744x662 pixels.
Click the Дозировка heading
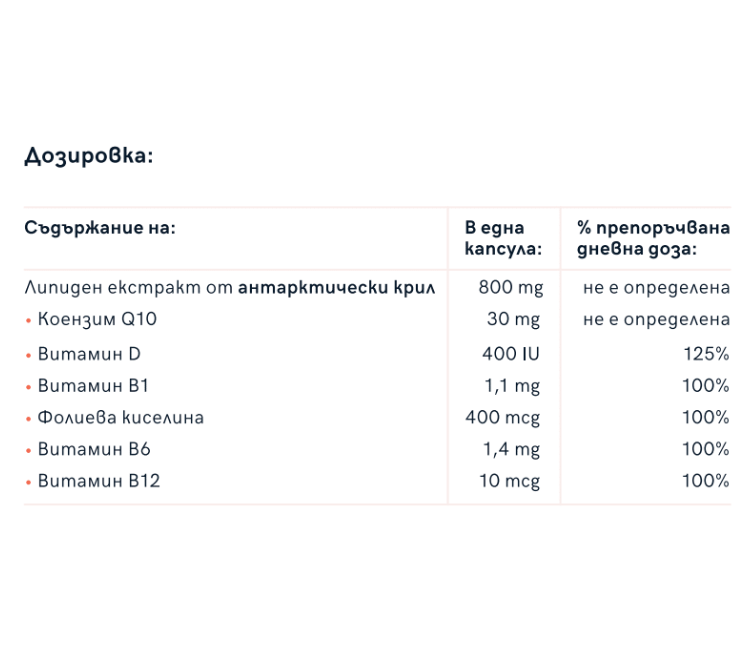[89, 156]
